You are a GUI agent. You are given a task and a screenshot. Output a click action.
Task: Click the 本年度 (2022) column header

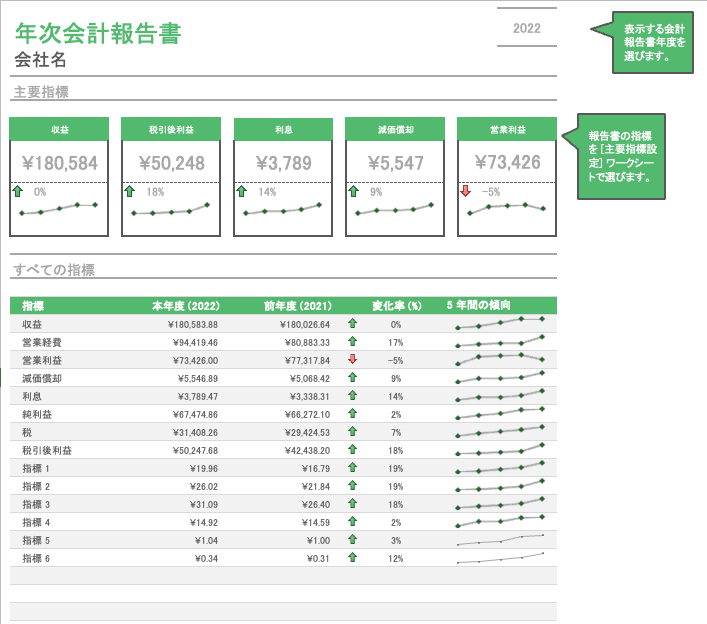coord(185,306)
